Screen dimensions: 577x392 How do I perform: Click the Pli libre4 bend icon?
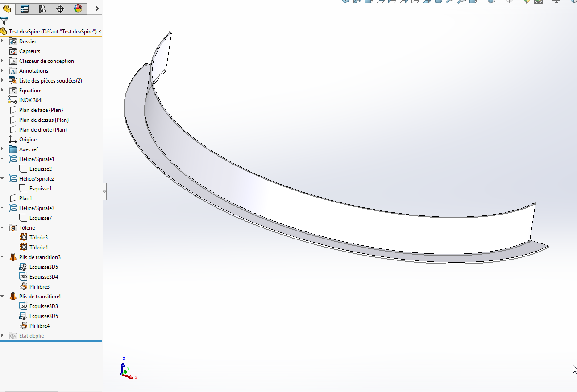click(x=24, y=326)
